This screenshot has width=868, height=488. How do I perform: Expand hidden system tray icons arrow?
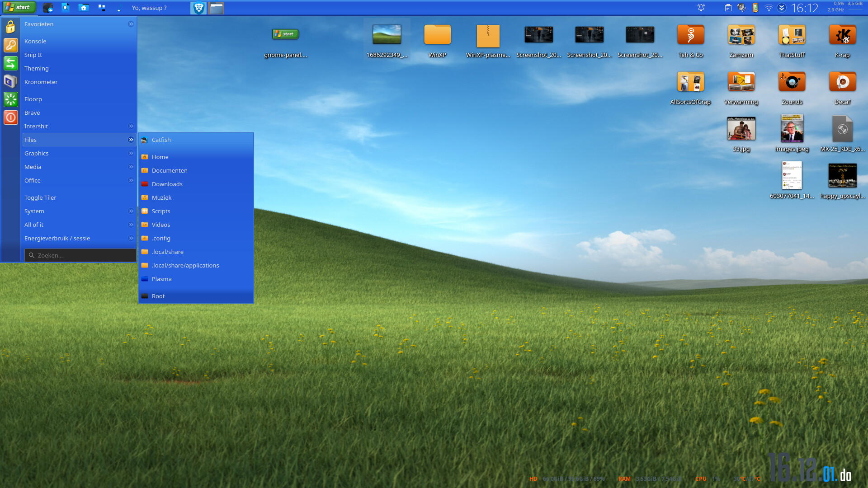click(x=782, y=8)
